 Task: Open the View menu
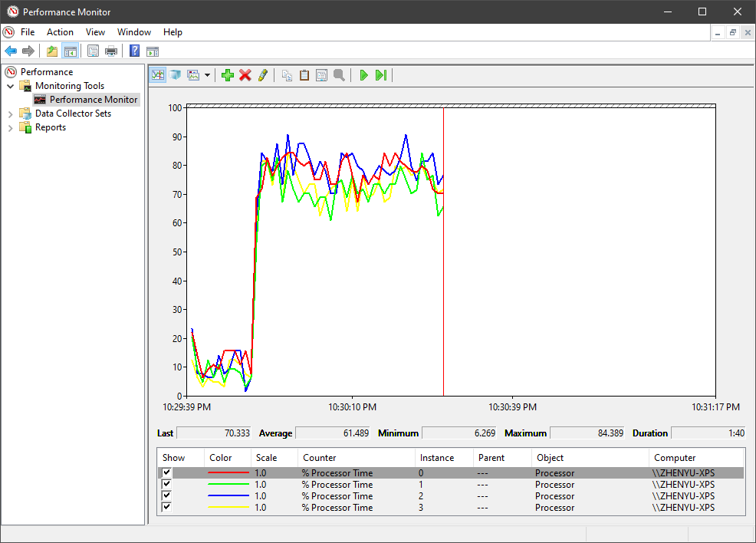pos(95,32)
